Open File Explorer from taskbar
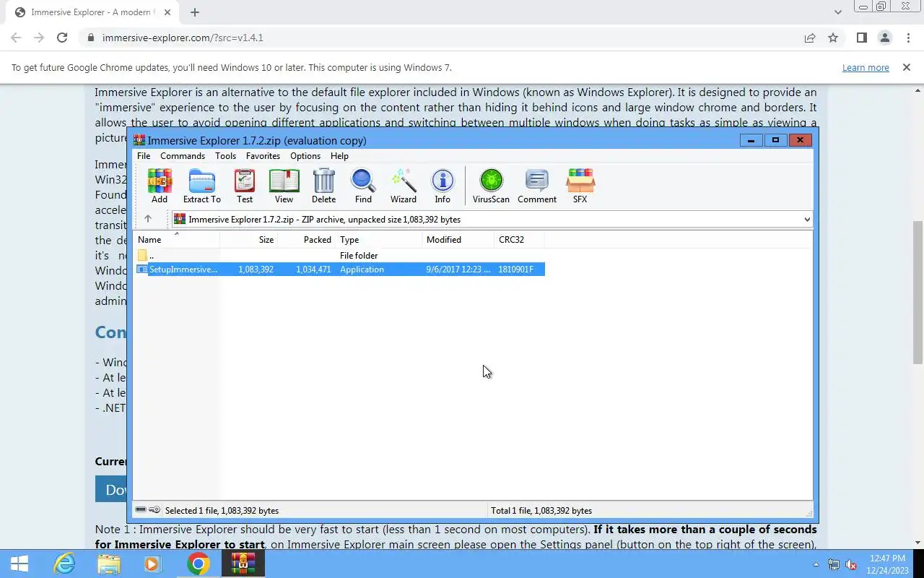Image resolution: width=924 pixels, height=578 pixels. [x=109, y=564]
